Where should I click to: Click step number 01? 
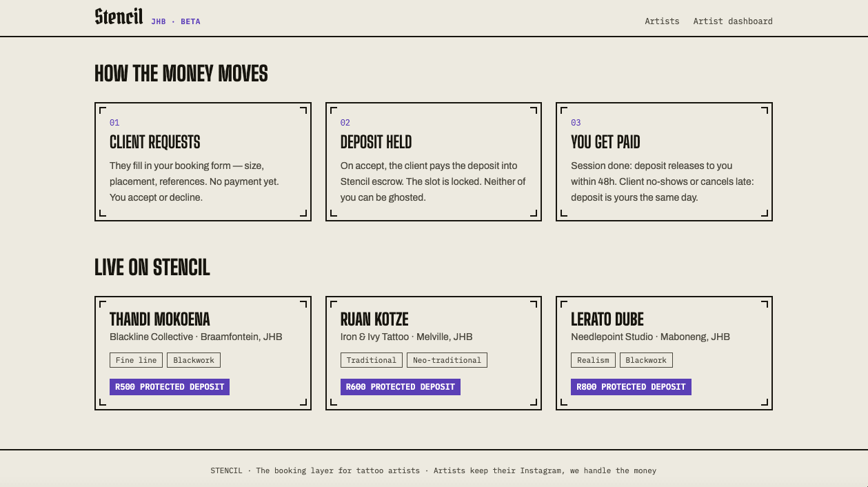(x=114, y=123)
